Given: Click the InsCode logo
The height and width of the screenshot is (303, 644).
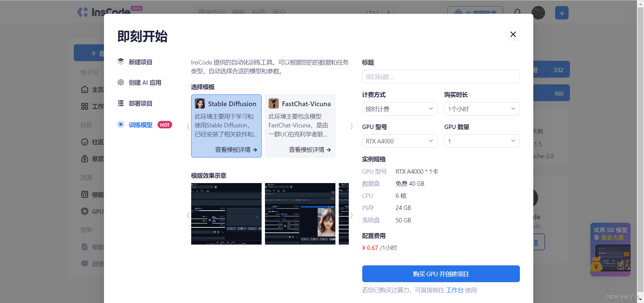Looking at the screenshot, I should coord(104,12).
